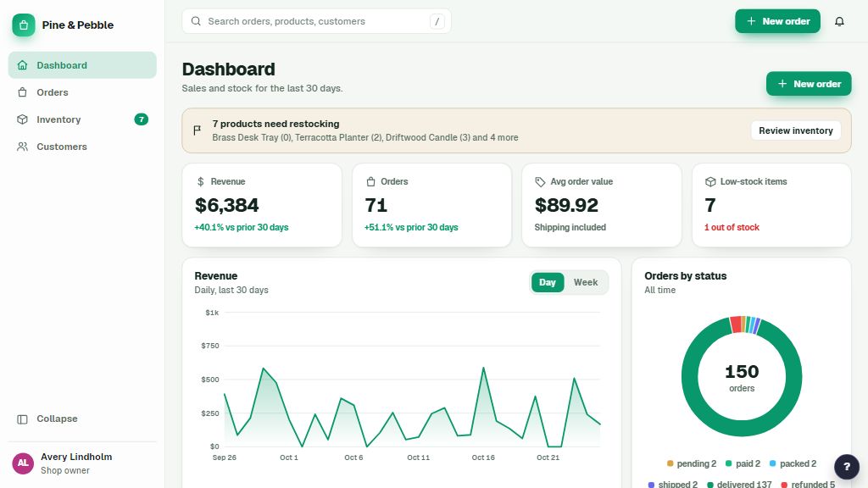Click Review inventory button
The image size is (868, 488).
coord(795,130)
